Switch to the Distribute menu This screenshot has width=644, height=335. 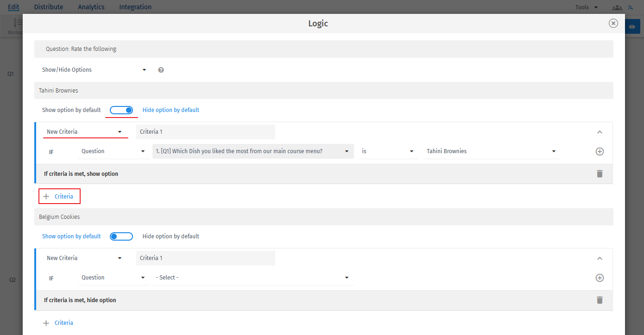point(49,7)
